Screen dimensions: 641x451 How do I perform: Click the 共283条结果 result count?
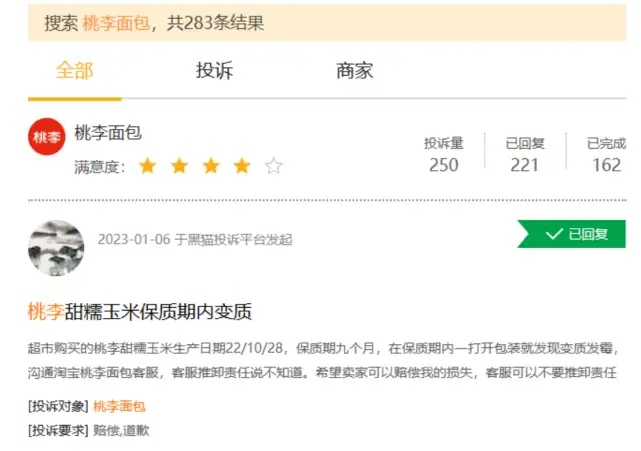[215, 23]
